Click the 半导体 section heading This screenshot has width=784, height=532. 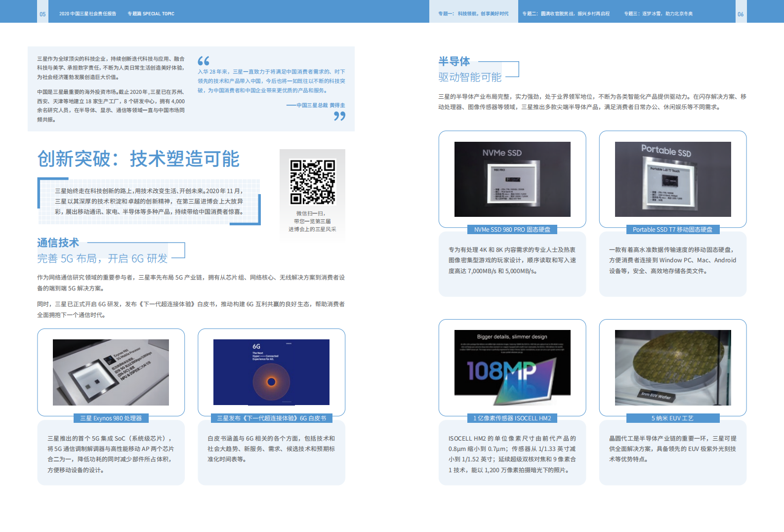pos(454,61)
